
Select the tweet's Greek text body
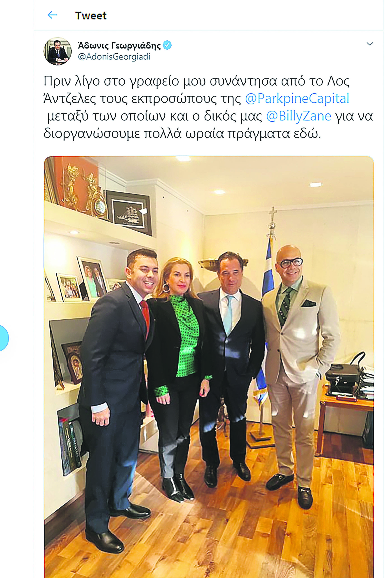pyautogui.click(x=208, y=107)
